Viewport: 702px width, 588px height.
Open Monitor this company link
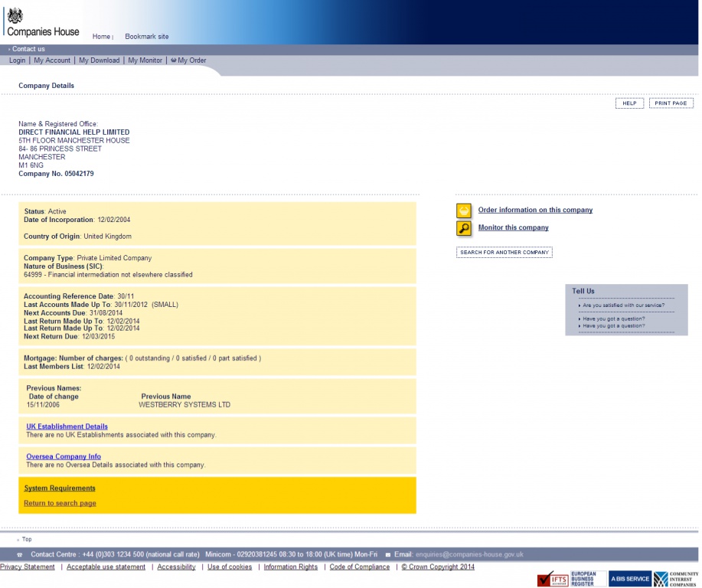[513, 227]
